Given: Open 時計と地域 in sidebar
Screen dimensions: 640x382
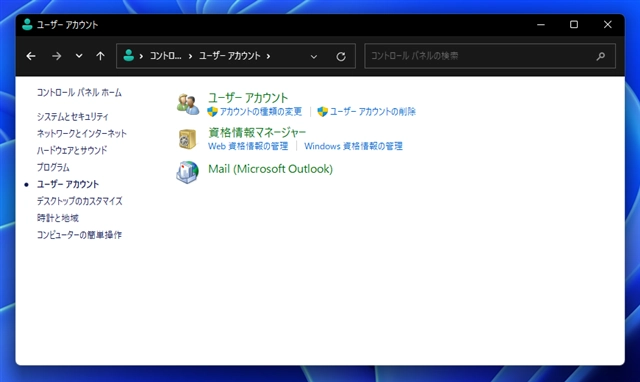Looking at the screenshot, I should [58, 218].
